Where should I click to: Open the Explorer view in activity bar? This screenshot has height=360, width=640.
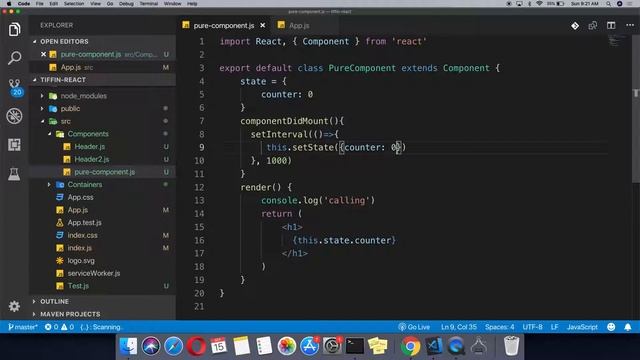coord(14,29)
